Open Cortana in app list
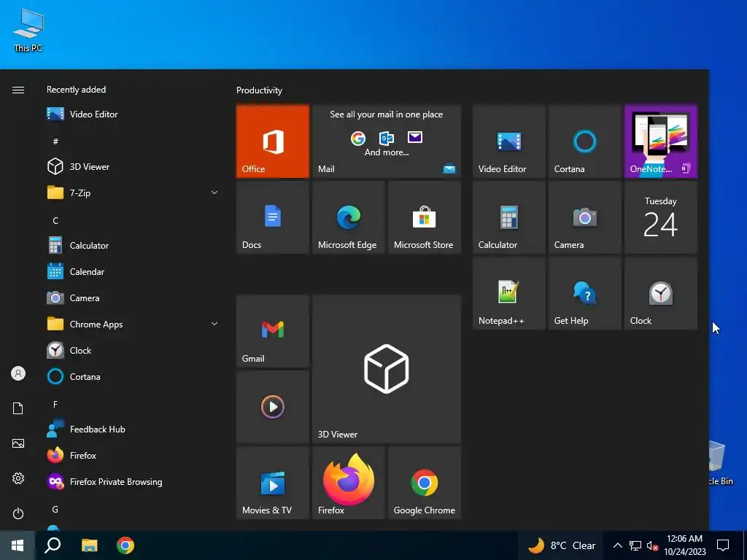This screenshot has height=560, width=747. pyautogui.click(x=133, y=377)
